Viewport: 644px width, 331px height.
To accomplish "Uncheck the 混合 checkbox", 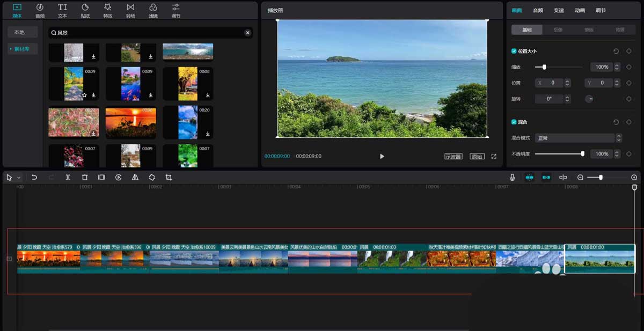I will click(x=514, y=122).
